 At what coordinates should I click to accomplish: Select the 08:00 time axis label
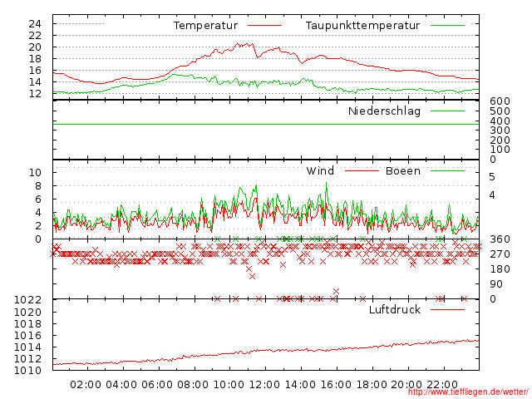(193, 385)
